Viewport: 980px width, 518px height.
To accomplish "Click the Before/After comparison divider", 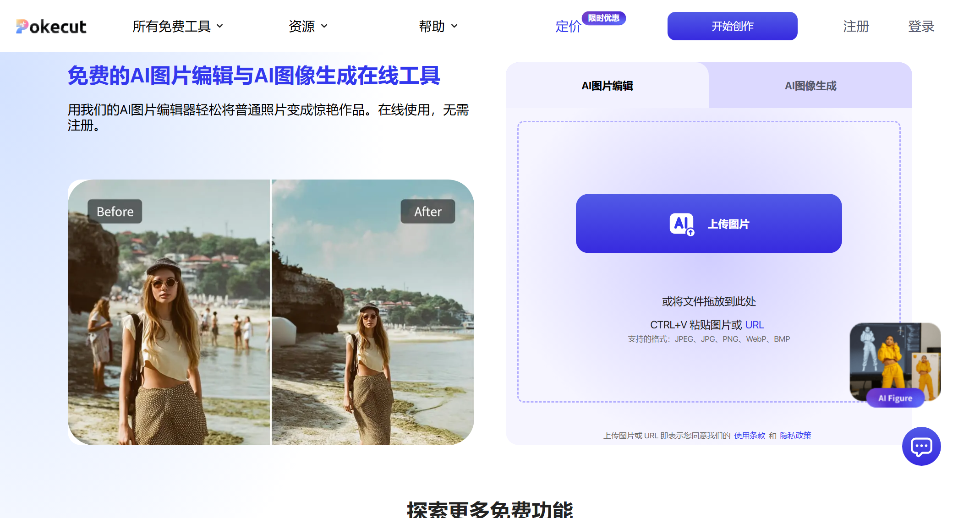I will pyautogui.click(x=271, y=312).
